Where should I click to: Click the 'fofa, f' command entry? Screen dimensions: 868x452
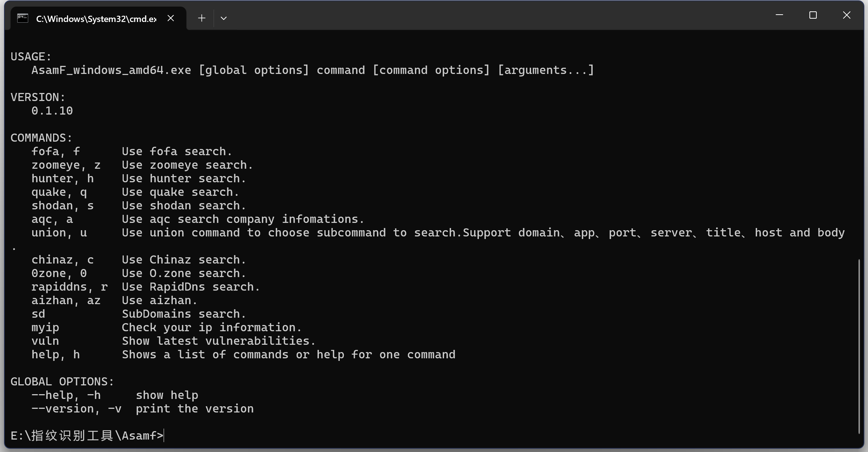pyautogui.click(x=56, y=152)
